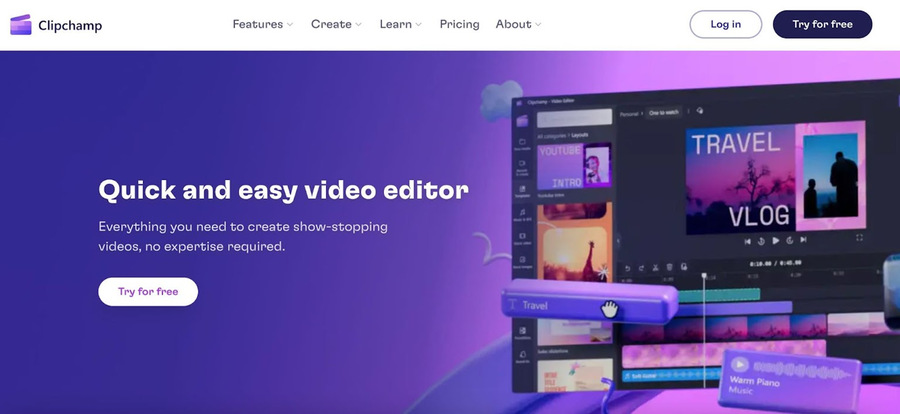This screenshot has width=900, height=414.
Task: Click the scissors split icon above the timeline
Action: 655,268
